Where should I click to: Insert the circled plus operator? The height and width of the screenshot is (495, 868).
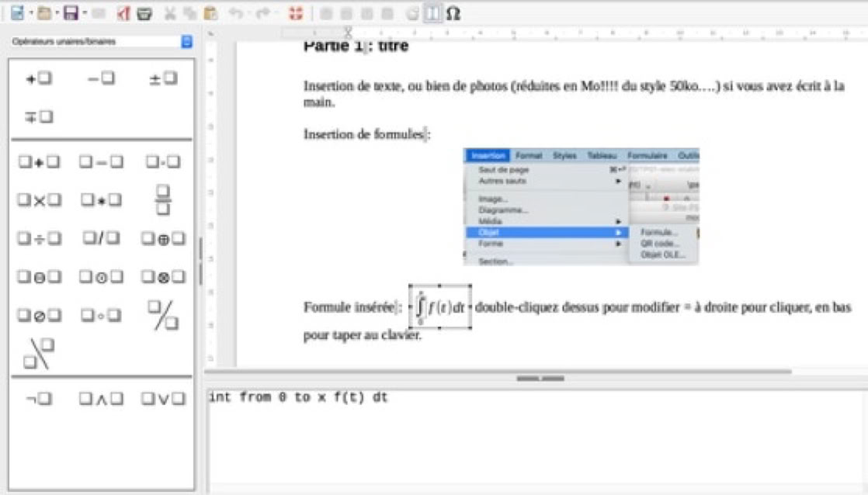tap(163, 238)
